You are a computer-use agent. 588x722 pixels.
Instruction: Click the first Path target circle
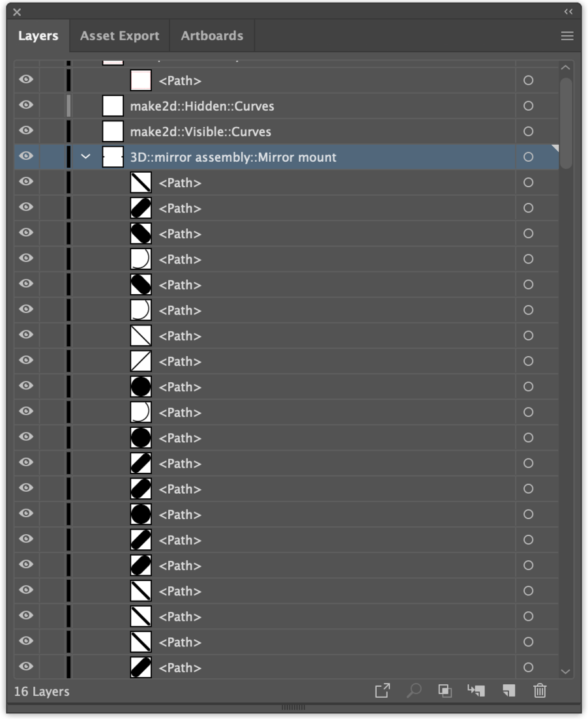528,80
